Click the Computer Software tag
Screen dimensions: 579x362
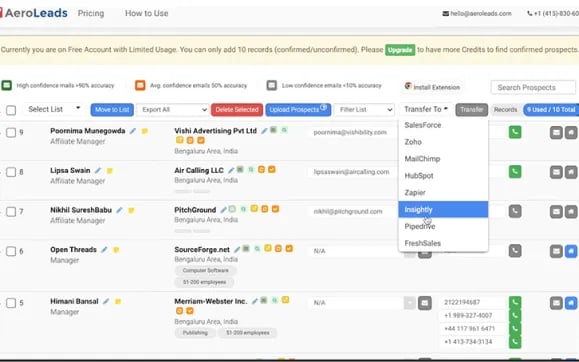(205, 270)
